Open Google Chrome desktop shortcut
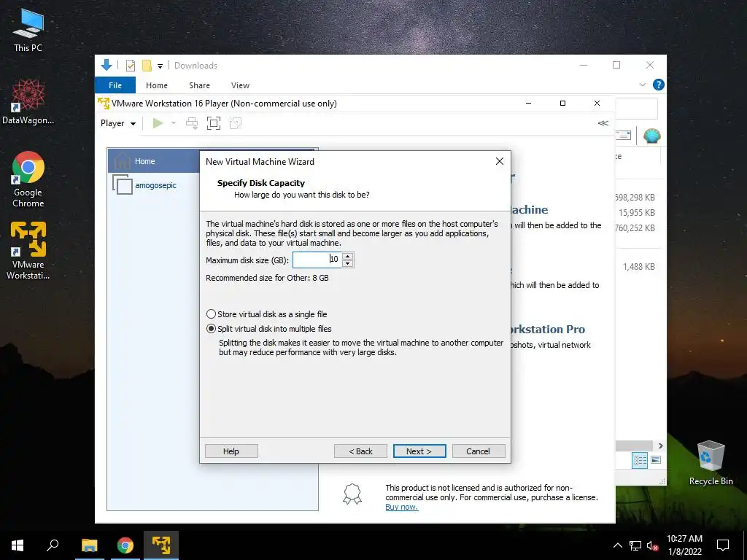747x560 pixels. click(x=28, y=179)
